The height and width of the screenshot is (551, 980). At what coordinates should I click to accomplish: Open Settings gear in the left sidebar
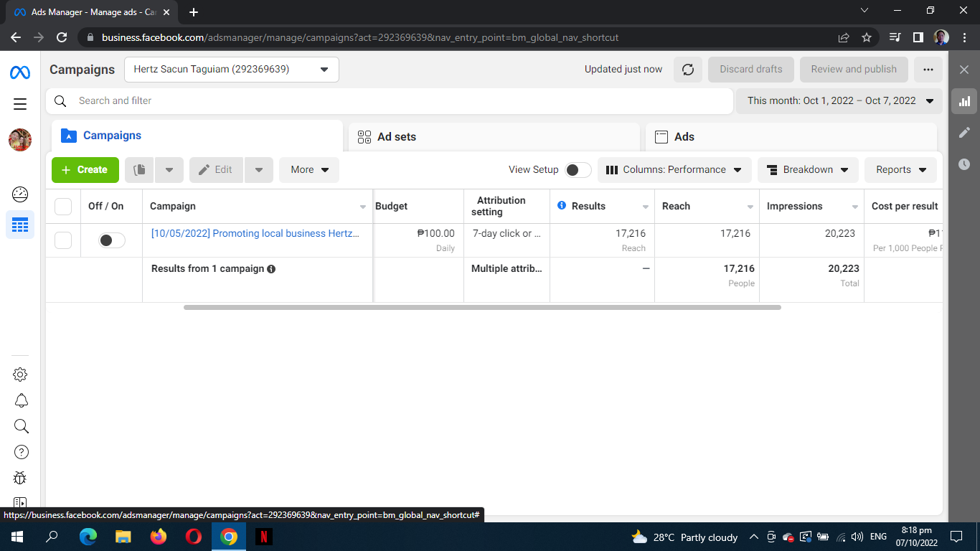point(20,375)
